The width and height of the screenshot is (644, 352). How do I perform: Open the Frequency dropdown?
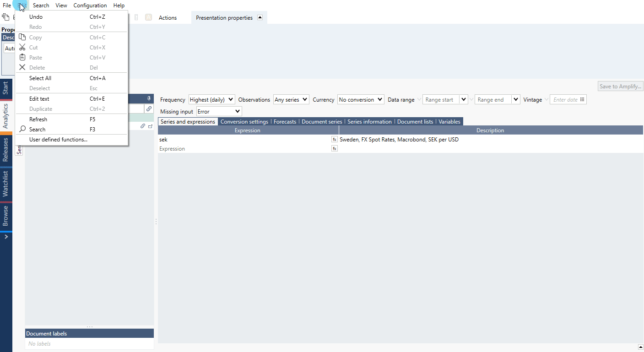pyautogui.click(x=212, y=99)
